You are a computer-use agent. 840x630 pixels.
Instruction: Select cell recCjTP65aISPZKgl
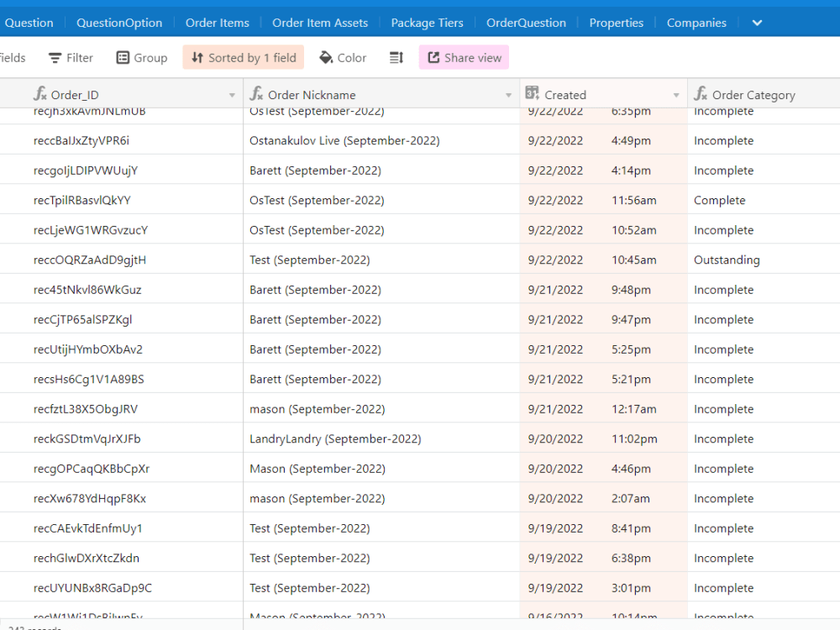[122, 319]
